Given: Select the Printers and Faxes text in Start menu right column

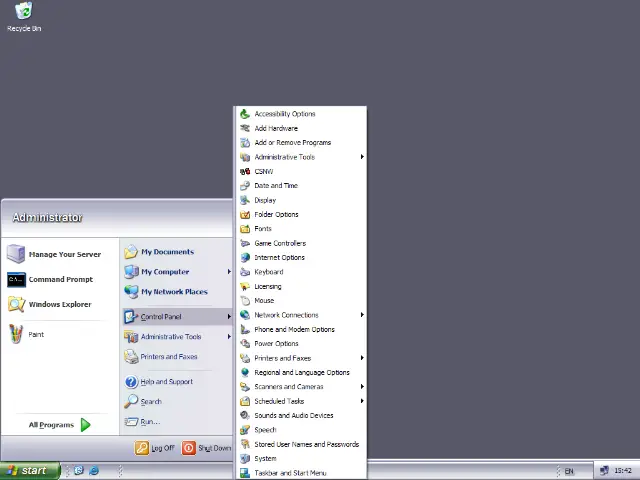Looking at the screenshot, I should pyautogui.click(x=169, y=356).
